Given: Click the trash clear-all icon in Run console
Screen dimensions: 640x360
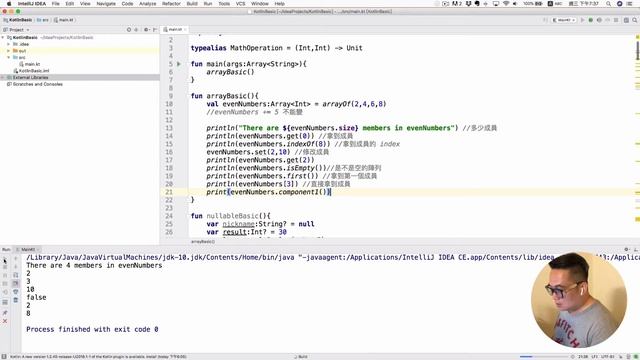Looking at the screenshot, I should (16, 300).
